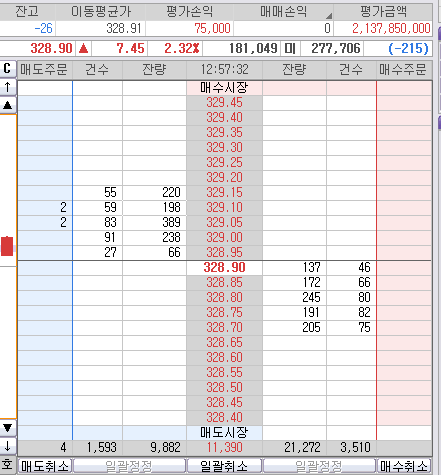Click the total ask count 1,593
The width and height of the screenshot is (441, 475).
point(102,448)
